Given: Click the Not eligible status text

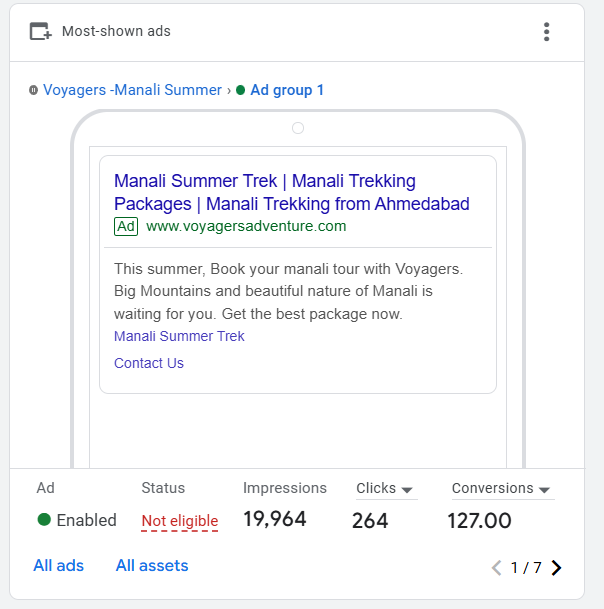Looking at the screenshot, I should point(180,521).
